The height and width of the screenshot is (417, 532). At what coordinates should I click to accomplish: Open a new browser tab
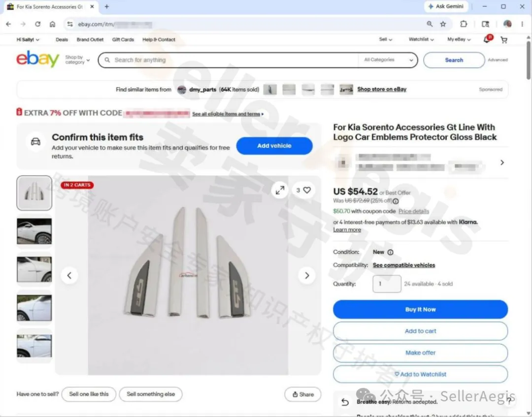(107, 6)
